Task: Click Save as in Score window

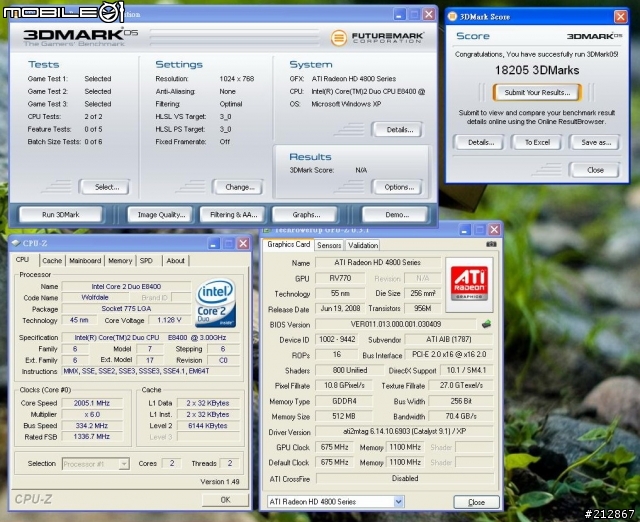Action: (x=595, y=142)
